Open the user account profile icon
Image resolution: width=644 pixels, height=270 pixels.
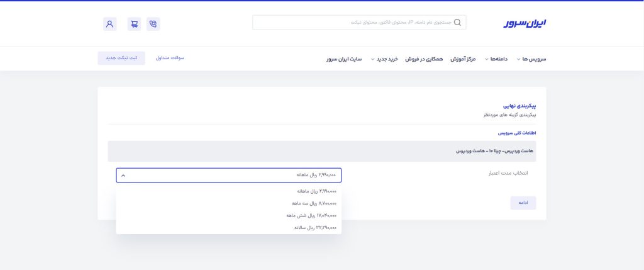pyautogui.click(x=109, y=24)
